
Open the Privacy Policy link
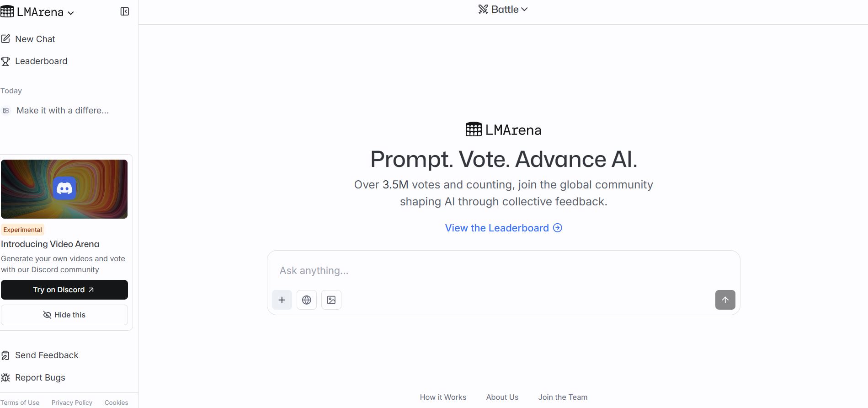[72, 403]
